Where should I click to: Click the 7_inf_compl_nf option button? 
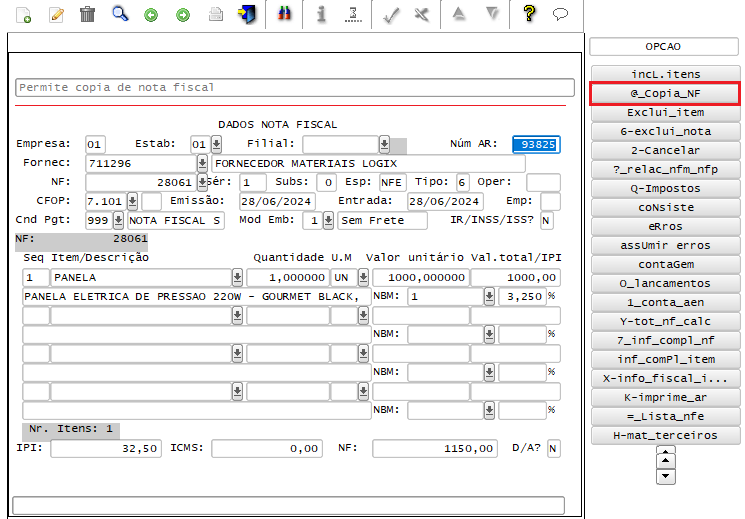point(666,341)
